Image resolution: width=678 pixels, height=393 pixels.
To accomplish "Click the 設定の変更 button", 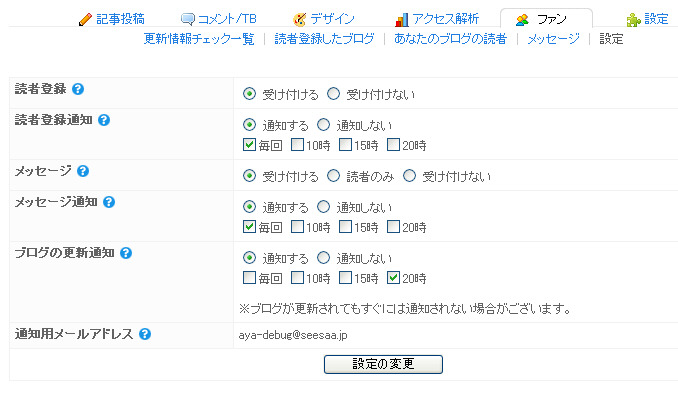I will point(383,364).
